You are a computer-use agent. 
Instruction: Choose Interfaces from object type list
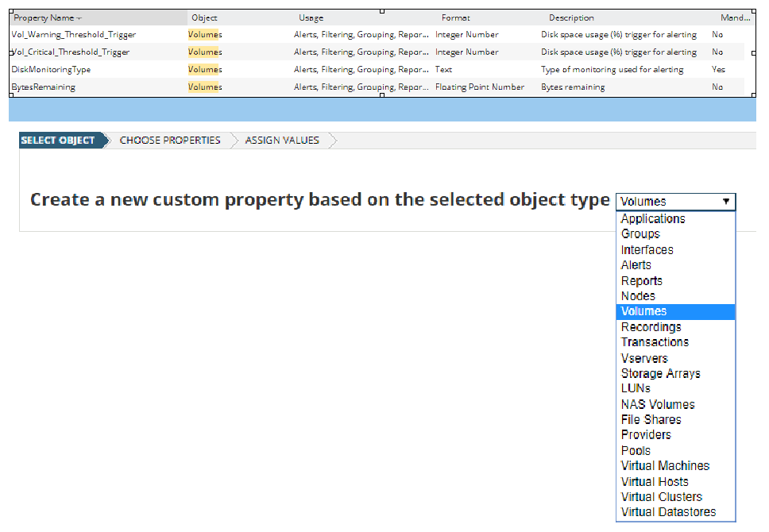coord(675,249)
